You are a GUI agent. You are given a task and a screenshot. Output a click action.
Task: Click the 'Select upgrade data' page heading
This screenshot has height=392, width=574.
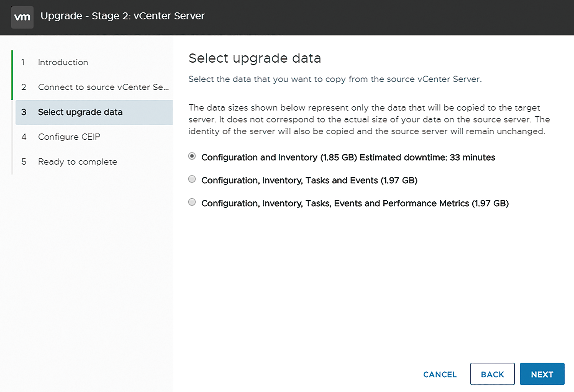255,58
